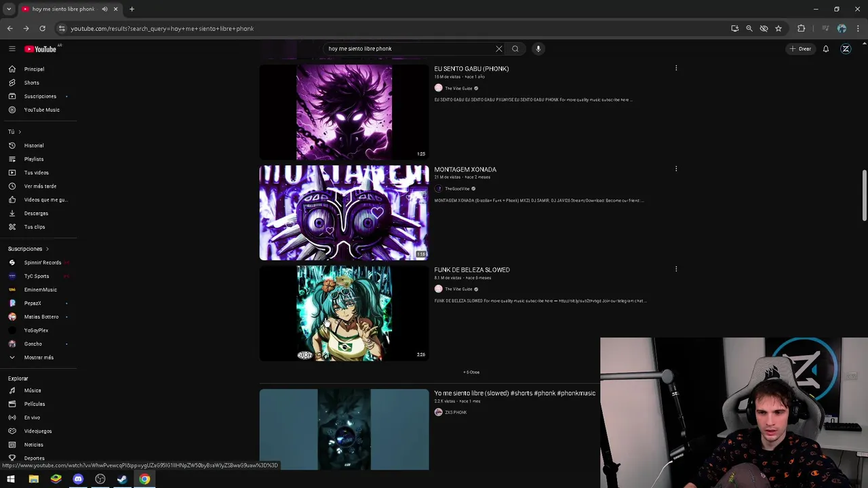Open the Chrome tab search dropdown arrow
This screenshot has height=488, width=868.
point(9,9)
